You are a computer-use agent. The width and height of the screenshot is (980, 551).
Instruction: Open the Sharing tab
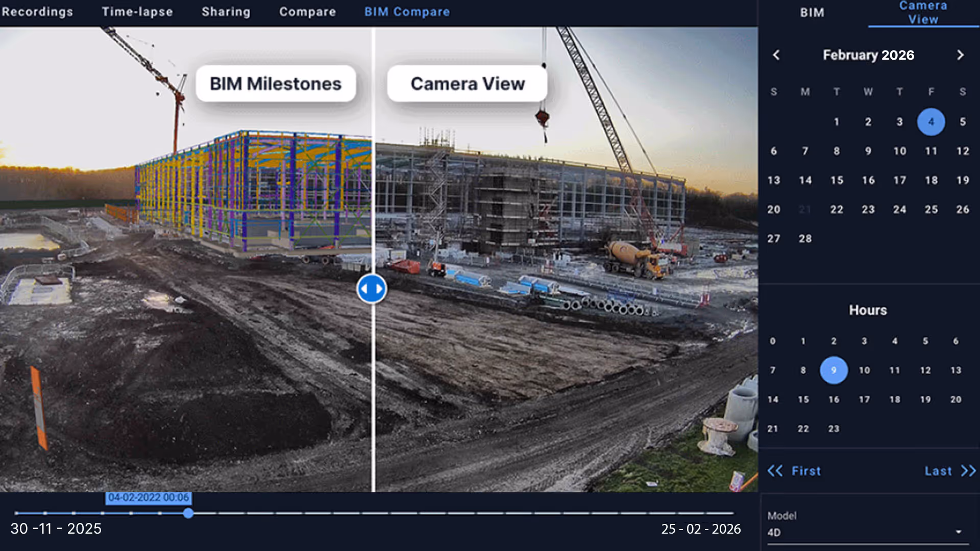click(x=226, y=12)
